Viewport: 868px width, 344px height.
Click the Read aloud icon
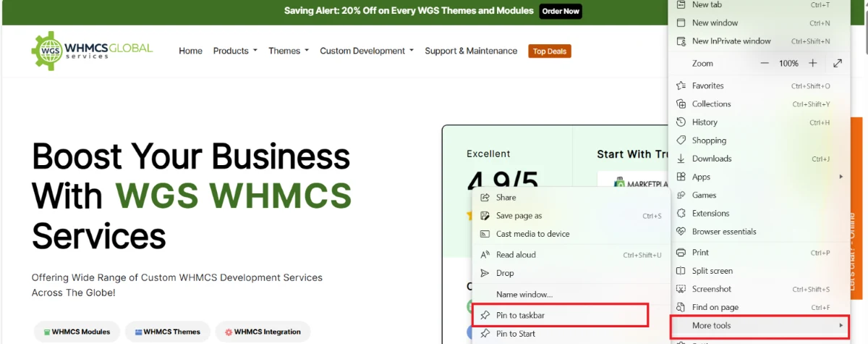tap(484, 255)
